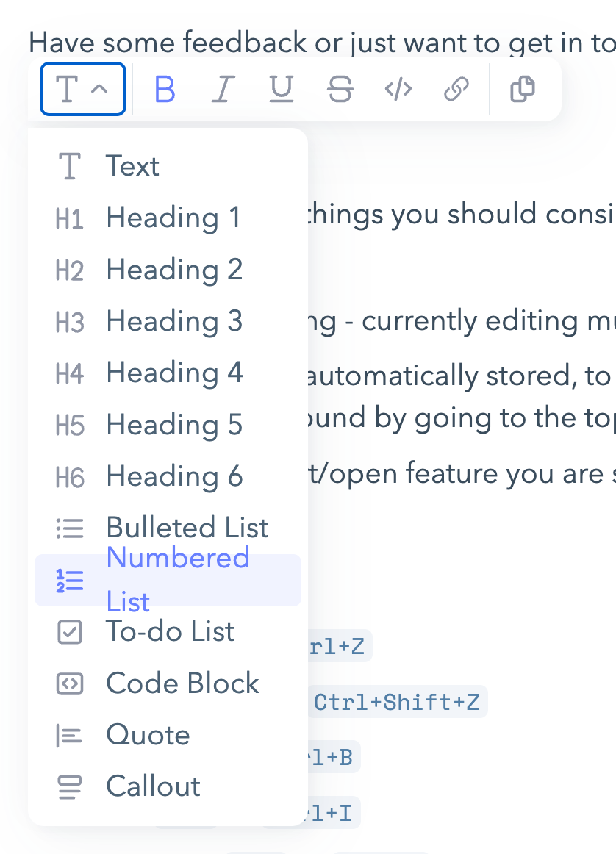The width and height of the screenshot is (616, 854).
Task: Select the currently highlighted Numbered List option
Action: [168, 580]
